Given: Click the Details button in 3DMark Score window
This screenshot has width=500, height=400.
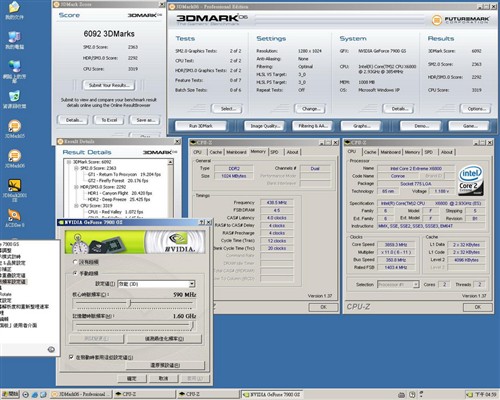Looking at the screenshot, I should click(x=73, y=120).
